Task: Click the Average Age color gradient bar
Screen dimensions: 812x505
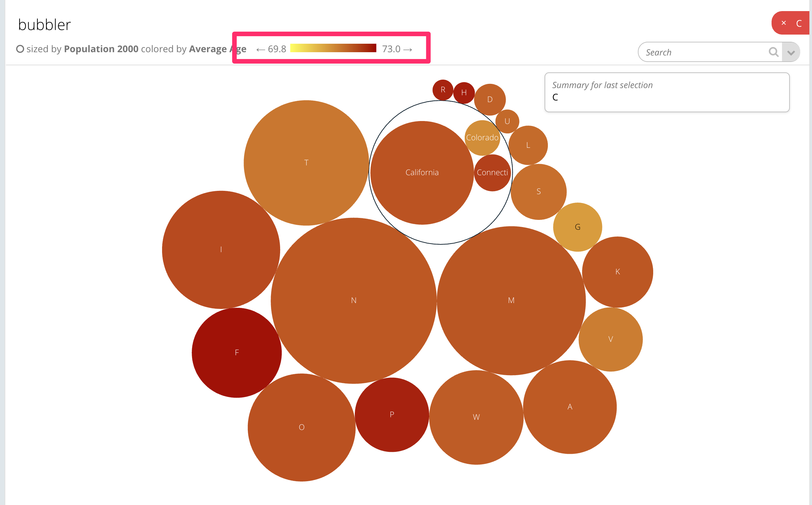Action: coord(333,48)
